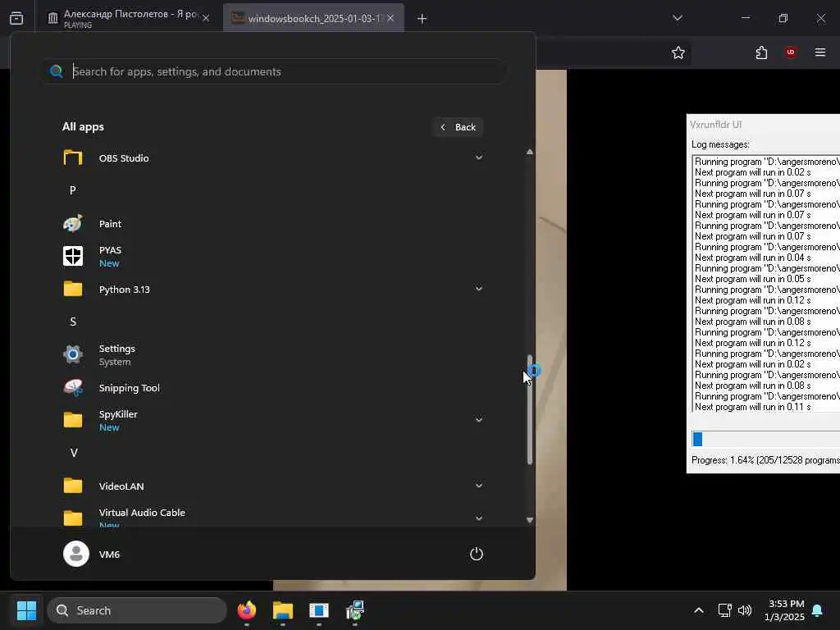Close the Александр Пистолетов tab
The image size is (840, 630).
click(206, 18)
